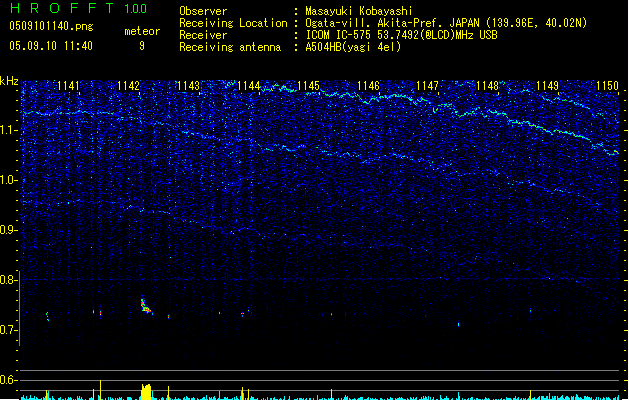The image size is (629, 400).
Task: Click the 0.7 kHz axis label
Action: coord(9,330)
